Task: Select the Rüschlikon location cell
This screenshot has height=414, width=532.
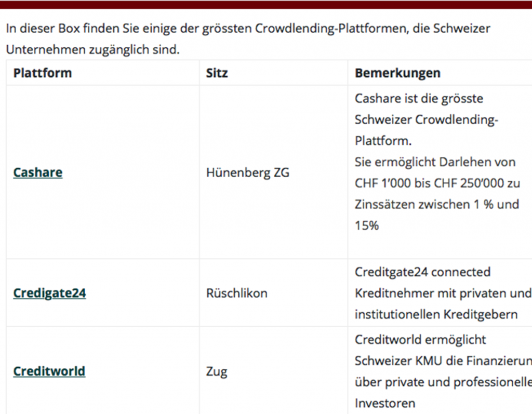Action: [x=236, y=293]
